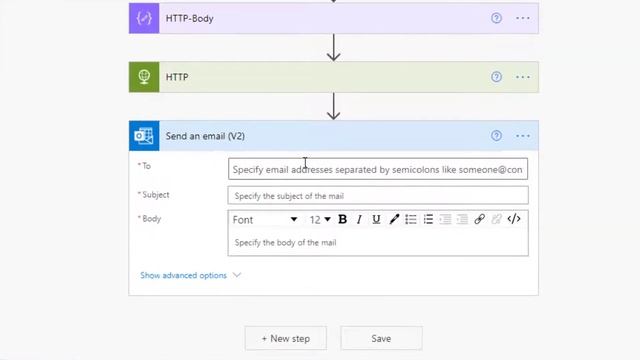Insert a hyperlink in email body
This screenshot has height=360, width=640.
click(480, 220)
